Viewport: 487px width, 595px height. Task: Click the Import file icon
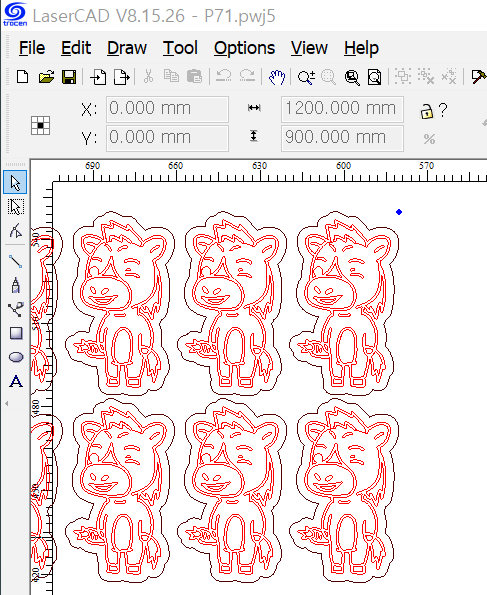point(98,77)
